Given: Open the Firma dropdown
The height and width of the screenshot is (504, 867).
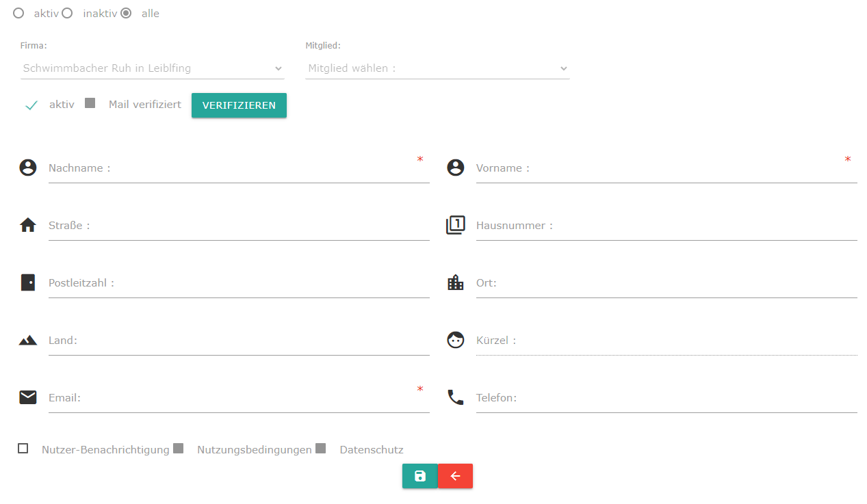Looking at the screenshot, I should coord(152,68).
